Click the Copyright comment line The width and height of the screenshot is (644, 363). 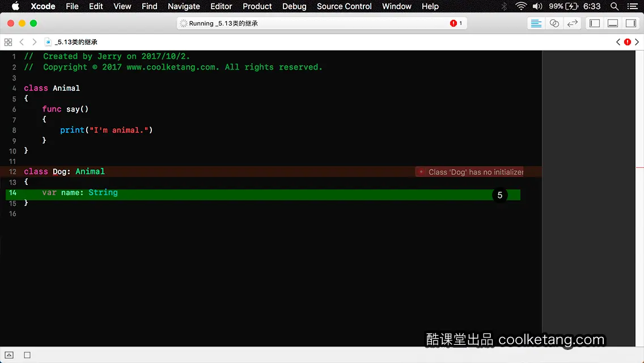(173, 67)
